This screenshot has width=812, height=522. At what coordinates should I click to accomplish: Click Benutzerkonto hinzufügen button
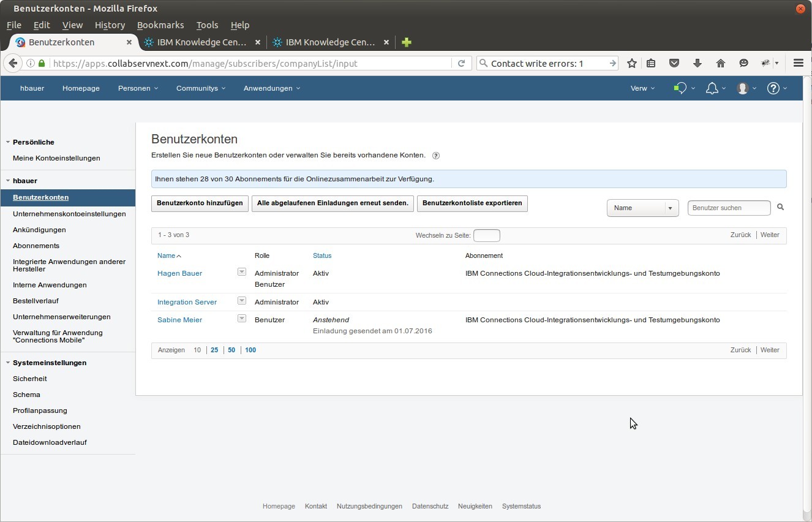[200, 203]
